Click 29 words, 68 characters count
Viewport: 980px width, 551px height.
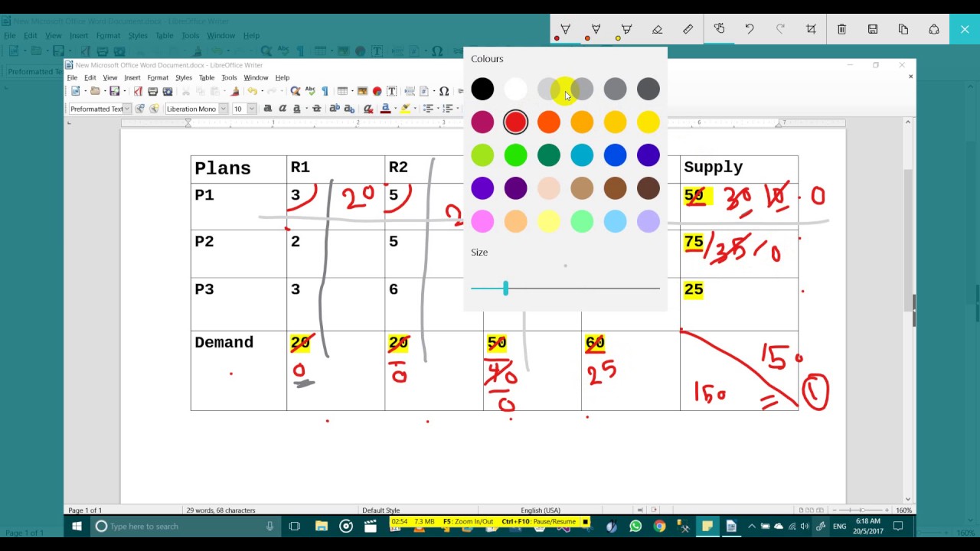pyautogui.click(x=220, y=510)
